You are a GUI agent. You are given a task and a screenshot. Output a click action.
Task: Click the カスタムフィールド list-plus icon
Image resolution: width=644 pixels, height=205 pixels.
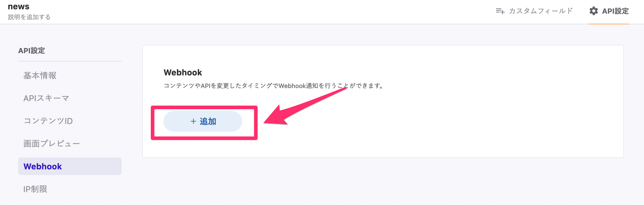500,11
